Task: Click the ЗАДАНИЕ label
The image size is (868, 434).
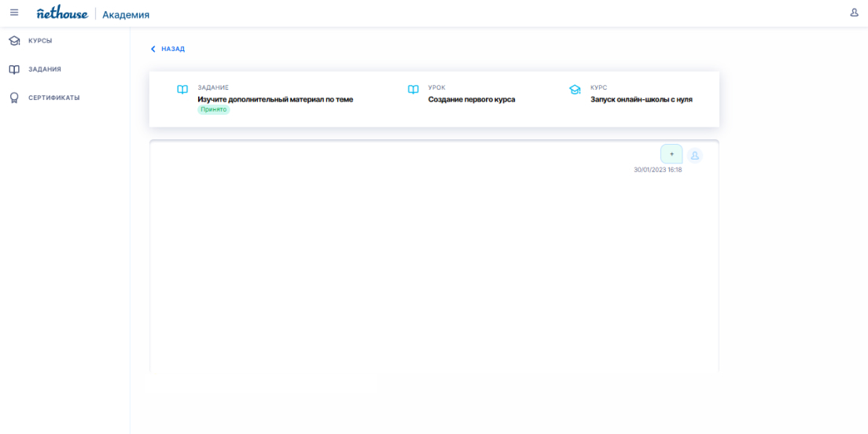Action: tap(213, 87)
